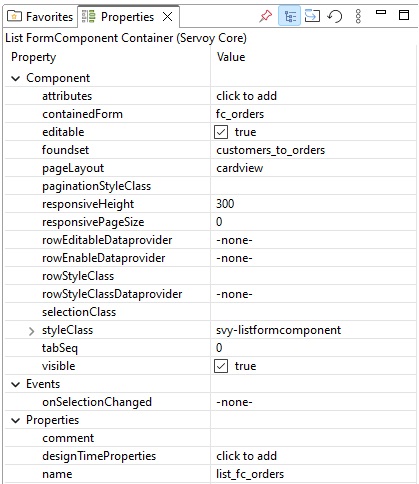Open the pageLayout cardview value
Viewport: 419px width, 484px height.
(x=240, y=168)
